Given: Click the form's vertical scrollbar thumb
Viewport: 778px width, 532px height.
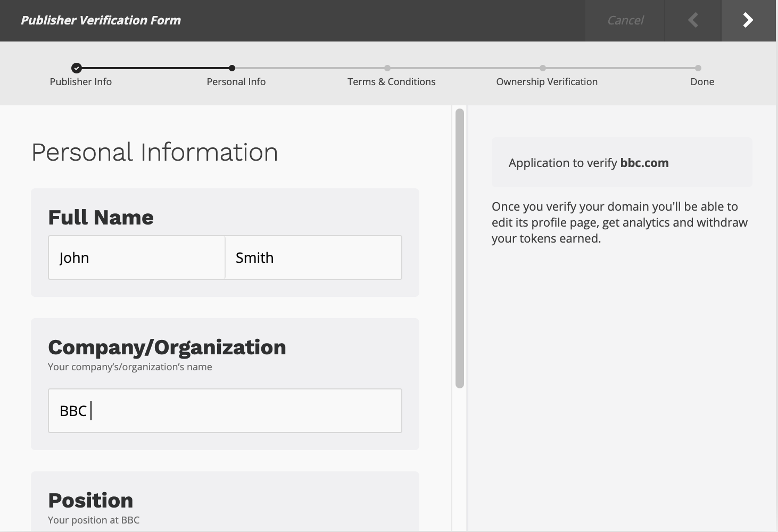Looking at the screenshot, I should pos(460,248).
